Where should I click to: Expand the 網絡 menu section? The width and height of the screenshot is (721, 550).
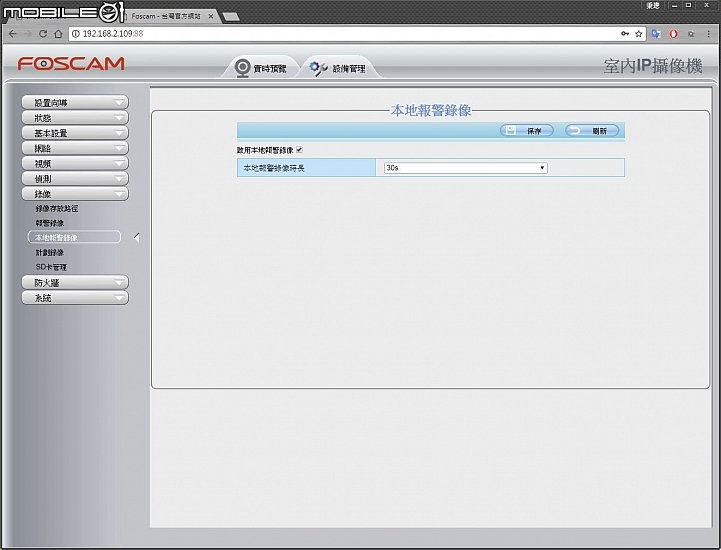(x=75, y=148)
